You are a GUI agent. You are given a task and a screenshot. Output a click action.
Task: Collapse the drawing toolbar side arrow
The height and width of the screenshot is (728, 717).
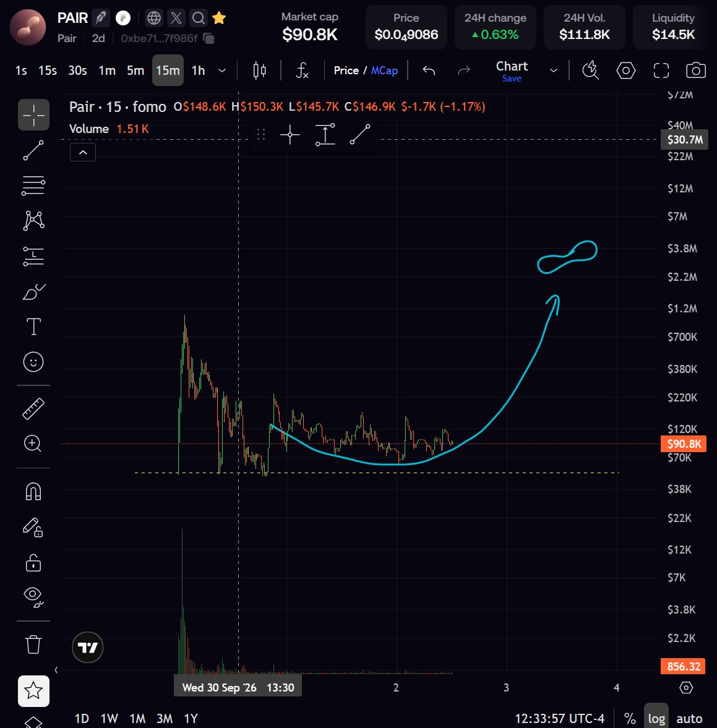pyautogui.click(x=56, y=670)
